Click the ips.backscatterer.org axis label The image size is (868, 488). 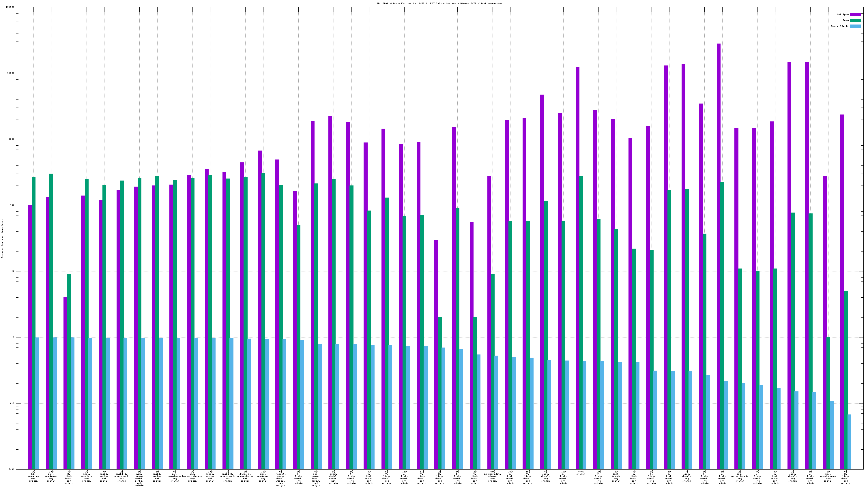point(192,476)
